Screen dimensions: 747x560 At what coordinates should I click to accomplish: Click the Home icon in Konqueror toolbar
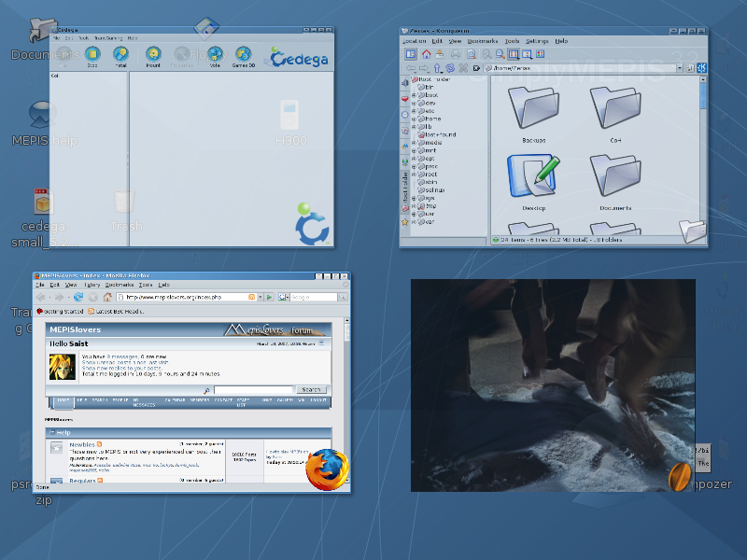pos(427,54)
